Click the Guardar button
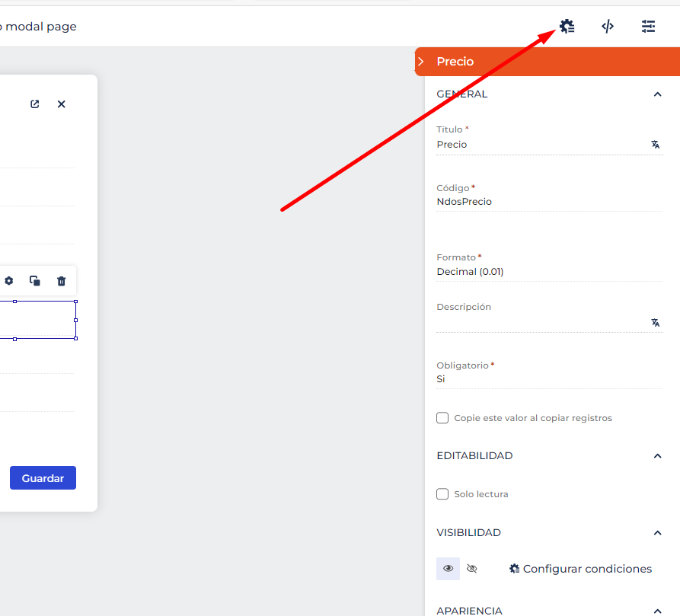 [43, 477]
